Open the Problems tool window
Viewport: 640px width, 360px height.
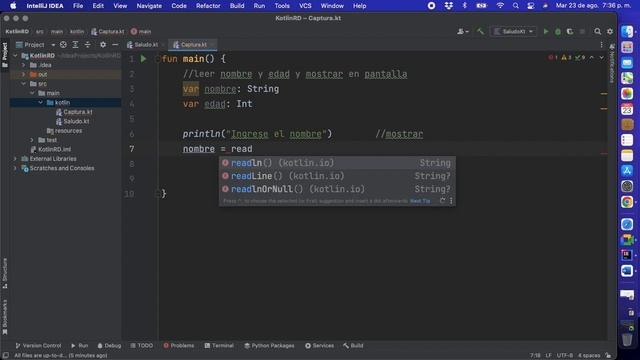click(x=179, y=345)
